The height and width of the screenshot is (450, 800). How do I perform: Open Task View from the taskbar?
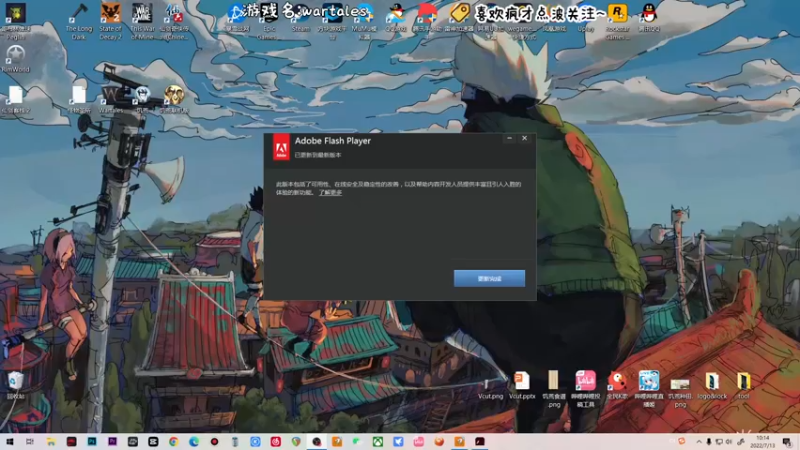coord(30,441)
